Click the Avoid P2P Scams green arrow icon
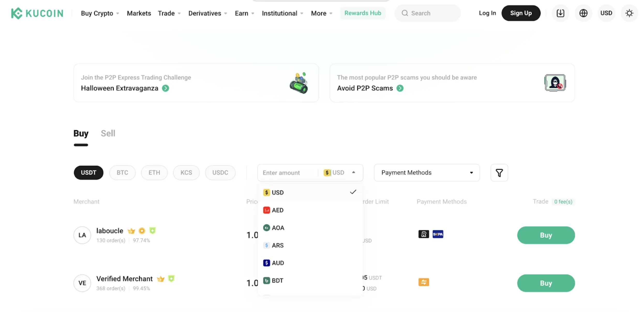 pyautogui.click(x=400, y=88)
